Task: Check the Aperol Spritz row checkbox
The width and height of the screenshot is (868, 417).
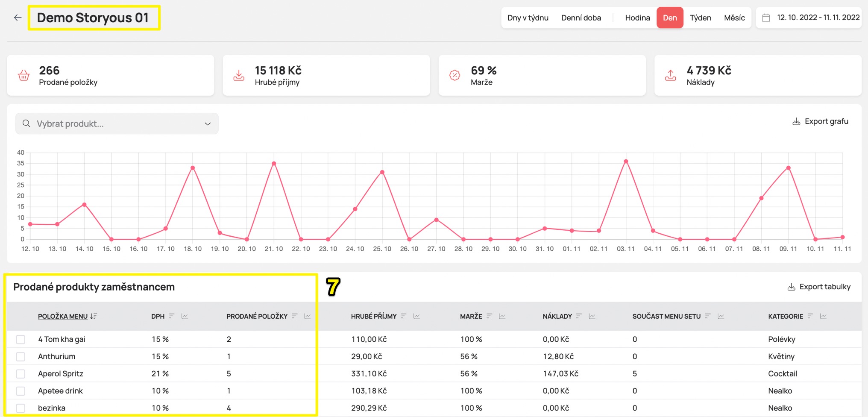Action: click(x=21, y=374)
